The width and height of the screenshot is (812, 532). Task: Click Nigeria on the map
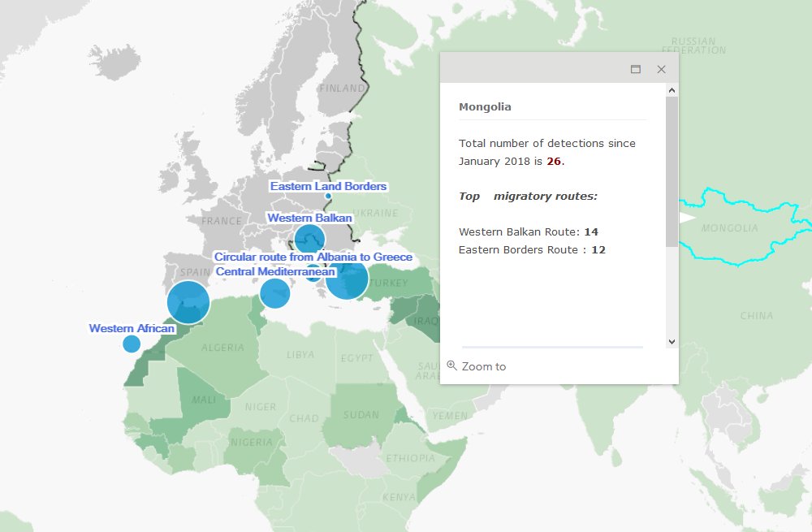pyautogui.click(x=252, y=443)
